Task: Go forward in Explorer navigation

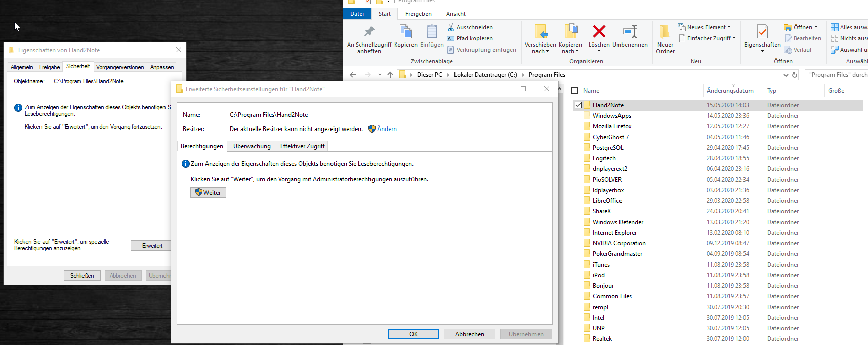Action: (x=368, y=75)
